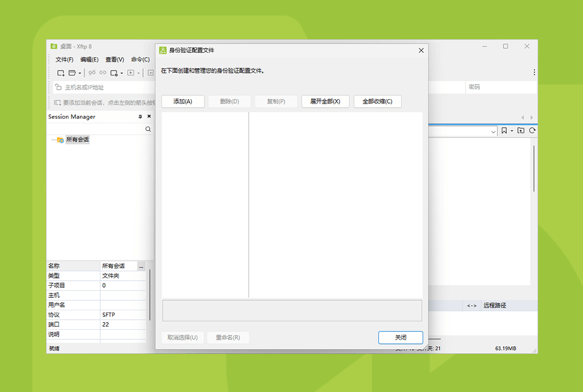Click the 关闭 button in the dialog

[400, 337]
